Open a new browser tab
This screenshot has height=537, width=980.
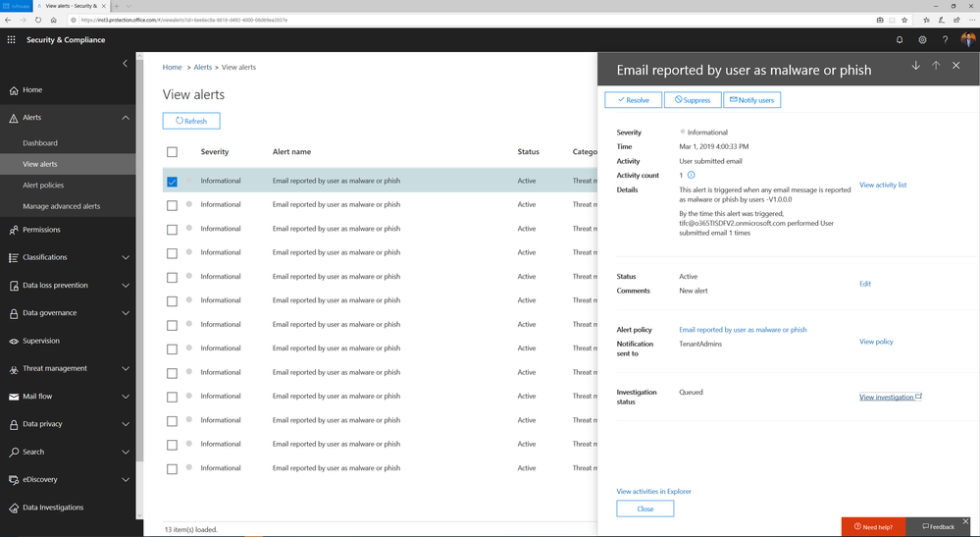[x=117, y=6]
